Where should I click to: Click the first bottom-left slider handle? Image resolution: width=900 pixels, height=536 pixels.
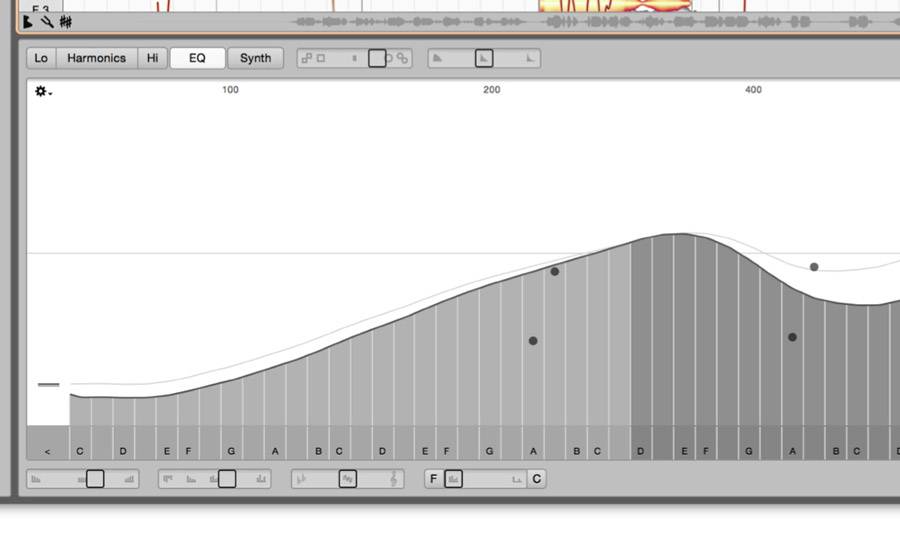95,479
